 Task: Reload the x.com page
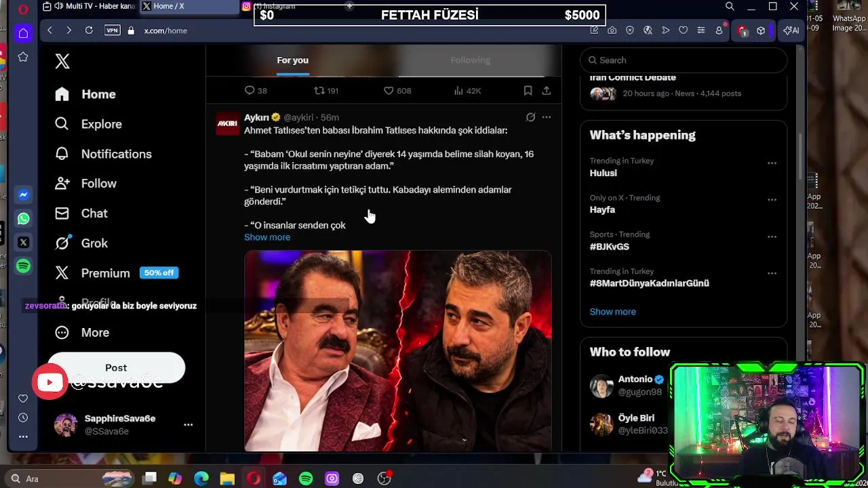(x=89, y=30)
